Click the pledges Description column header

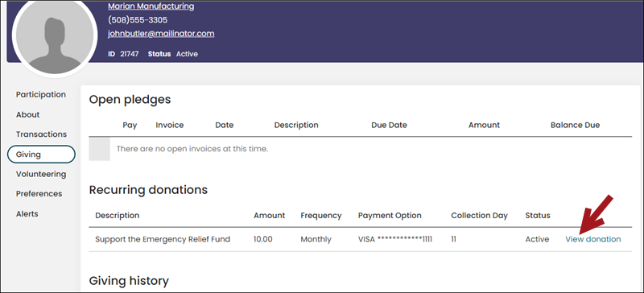pos(296,125)
